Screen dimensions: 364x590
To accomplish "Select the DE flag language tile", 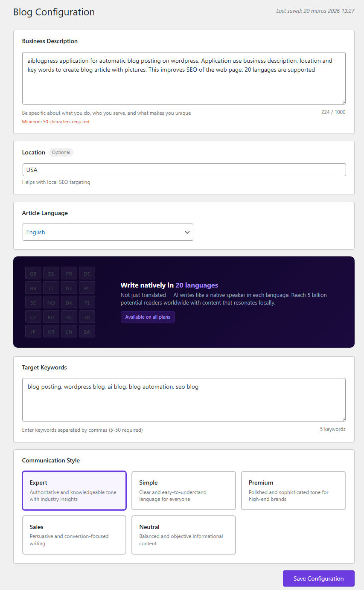I will point(87,273).
